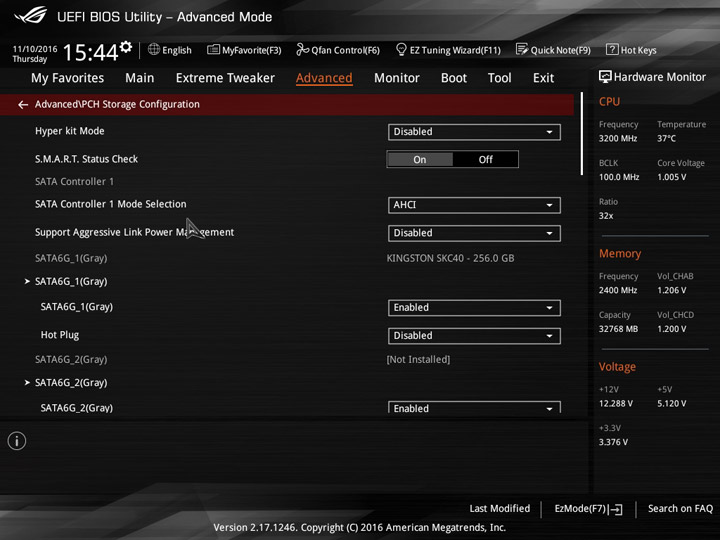Click the globe language icon
This screenshot has width=720, height=540.
coord(154,49)
